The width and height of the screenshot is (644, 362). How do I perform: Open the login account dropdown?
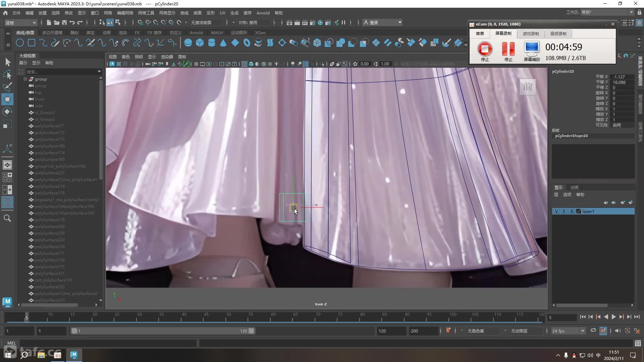(x=383, y=22)
